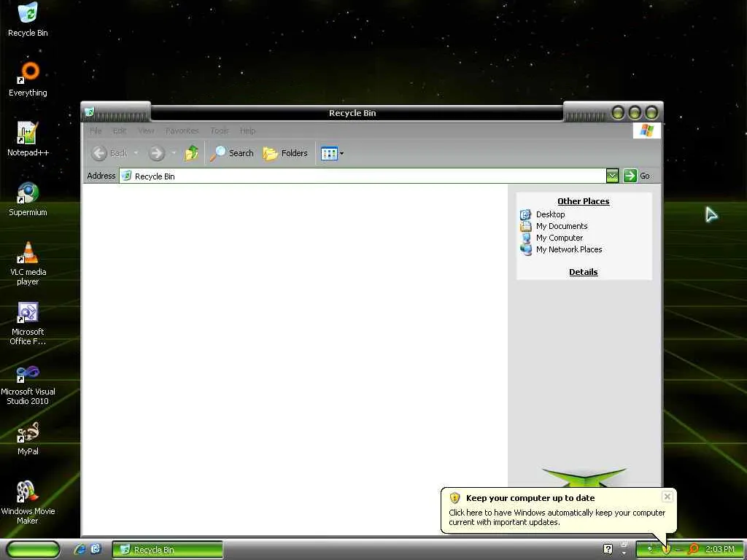Launch Microsoft Visual Studio 2010 shortcut
Image resolution: width=747 pixels, height=560 pixels.
pos(28,384)
